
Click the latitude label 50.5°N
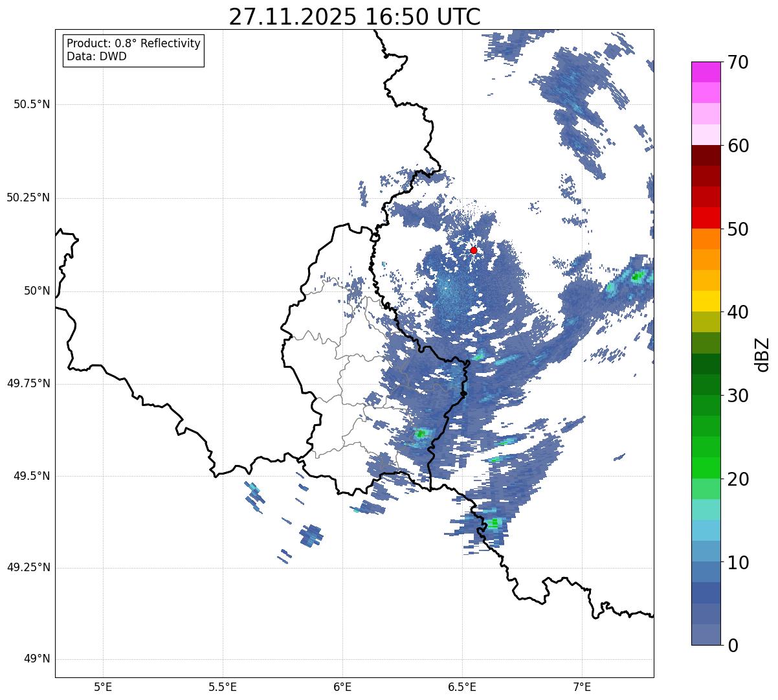32,104
